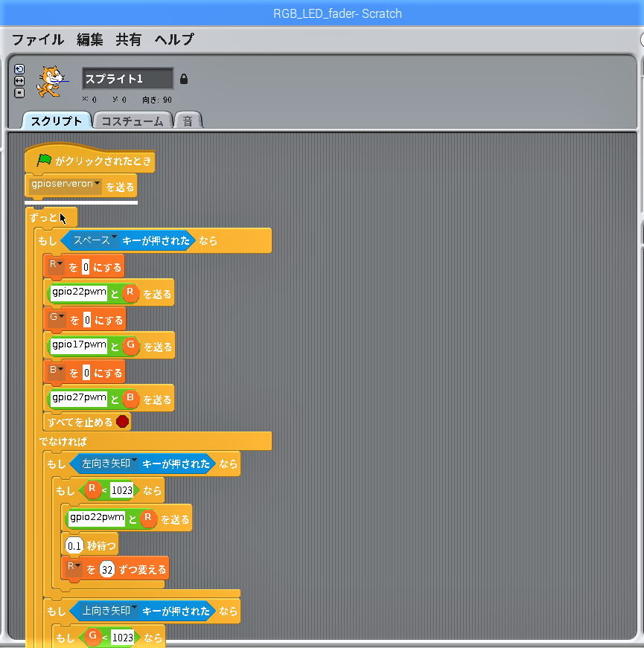Click the gpio17pwm text field
The image size is (644, 648).
click(79, 345)
